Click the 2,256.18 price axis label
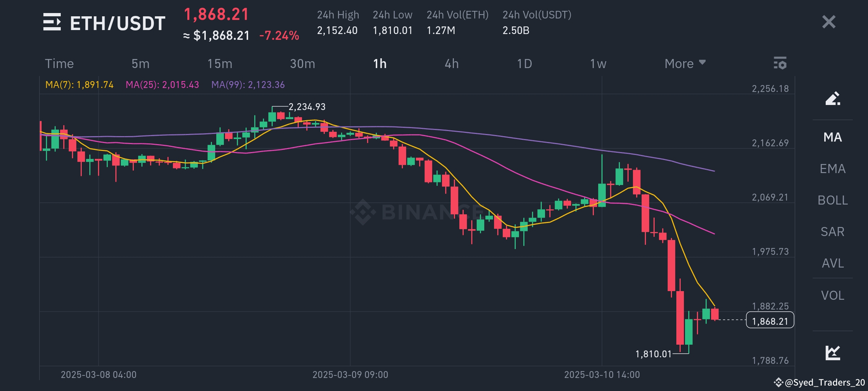This screenshot has height=391, width=868. 770,89
